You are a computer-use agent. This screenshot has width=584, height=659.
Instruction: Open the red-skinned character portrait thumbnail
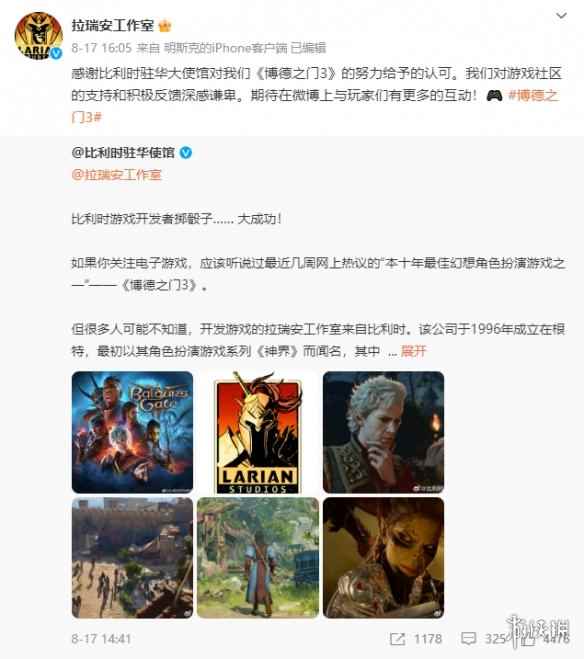(383, 557)
